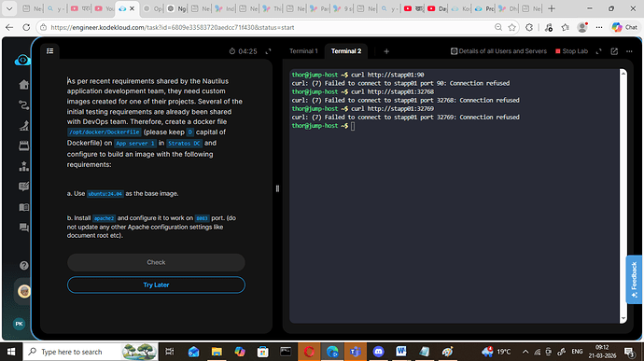Open Discord from the taskbar
The image size is (644, 361).
tap(378, 352)
